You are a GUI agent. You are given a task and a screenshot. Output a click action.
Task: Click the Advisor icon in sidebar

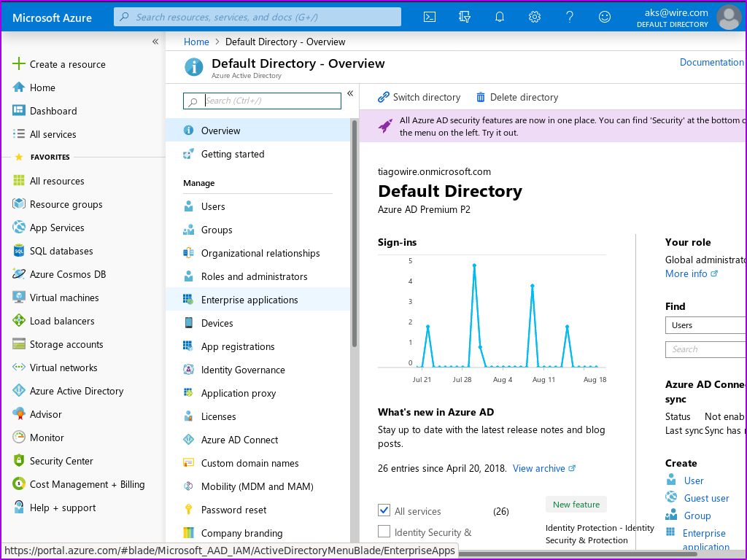pos(18,414)
